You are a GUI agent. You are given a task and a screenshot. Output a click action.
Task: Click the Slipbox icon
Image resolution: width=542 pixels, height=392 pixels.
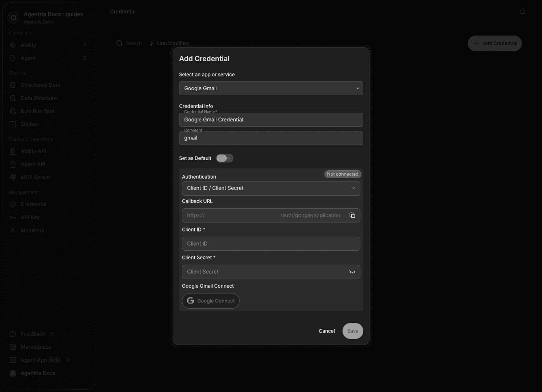(x=13, y=124)
